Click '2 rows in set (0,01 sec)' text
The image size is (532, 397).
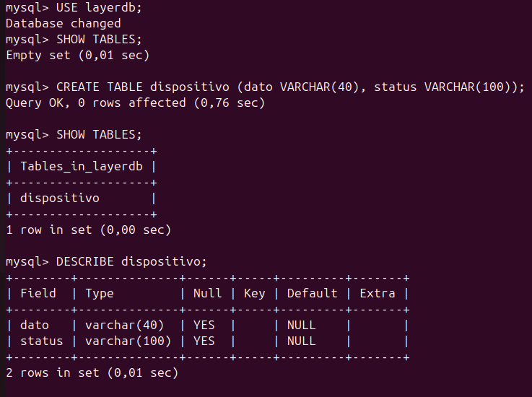[x=92, y=373]
